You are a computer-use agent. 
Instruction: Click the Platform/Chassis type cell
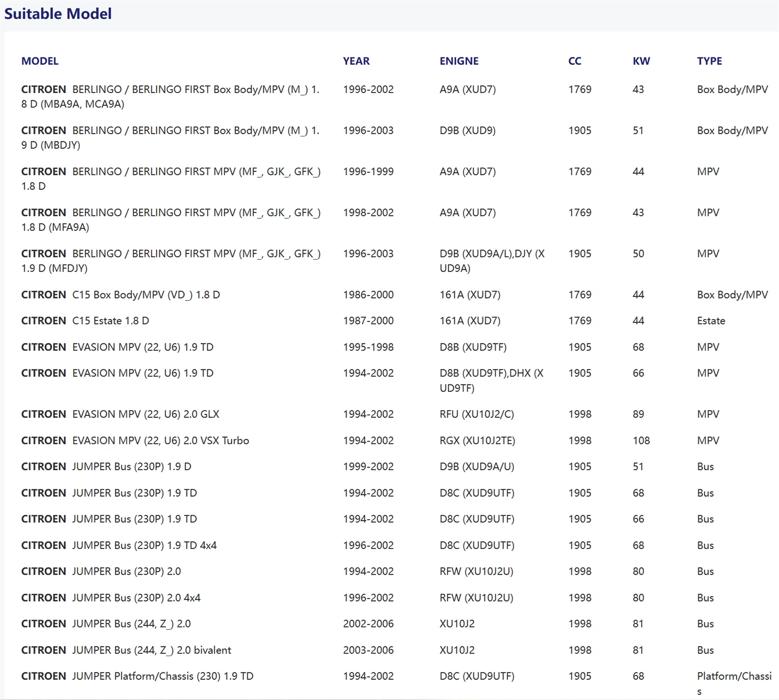pos(734,683)
